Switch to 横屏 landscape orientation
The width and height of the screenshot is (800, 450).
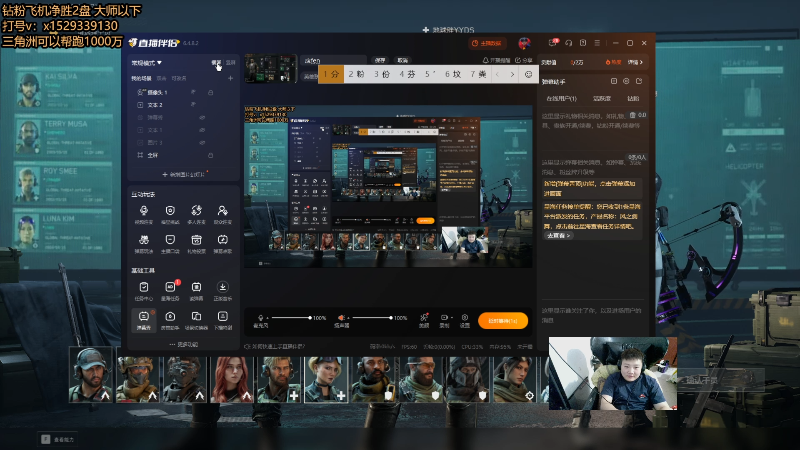[216, 63]
